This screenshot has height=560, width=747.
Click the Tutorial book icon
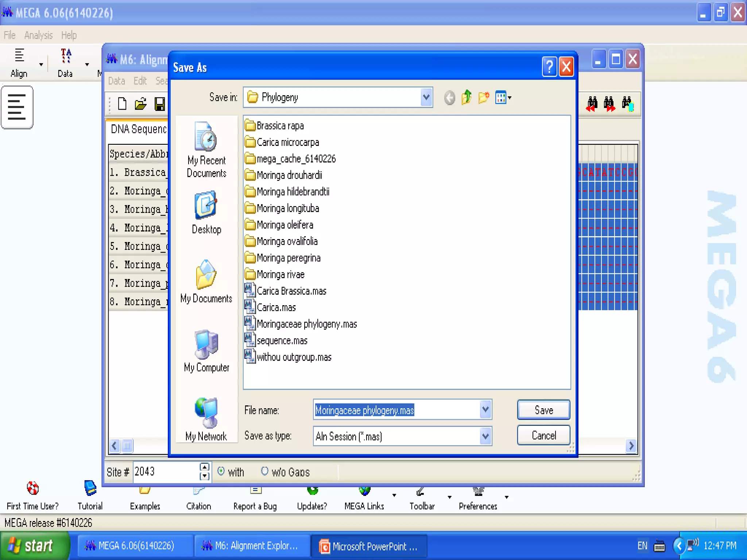pos(90,489)
